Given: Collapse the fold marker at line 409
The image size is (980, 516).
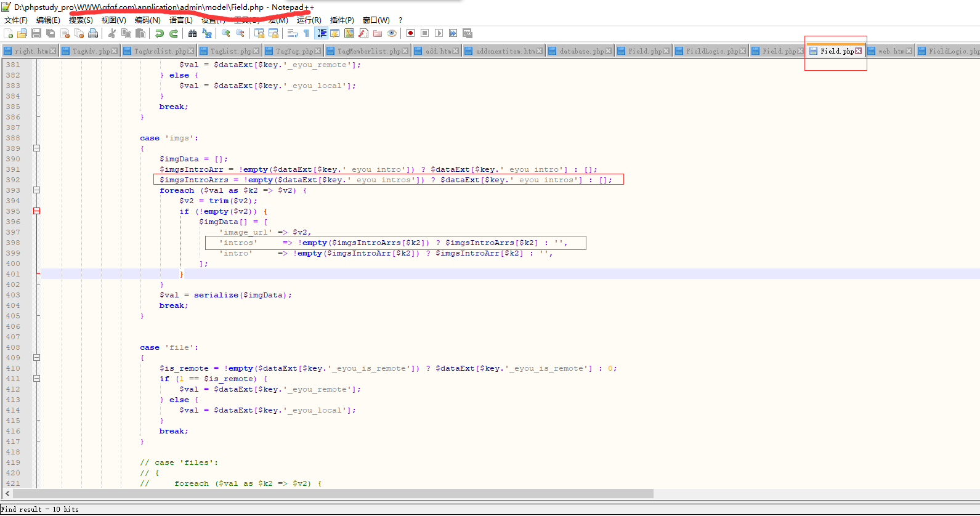Looking at the screenshot, I should (36, 358).
